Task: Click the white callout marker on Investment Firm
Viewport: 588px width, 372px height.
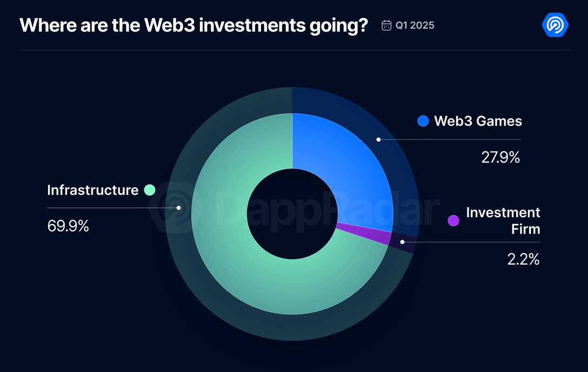Action: point(402,242)
